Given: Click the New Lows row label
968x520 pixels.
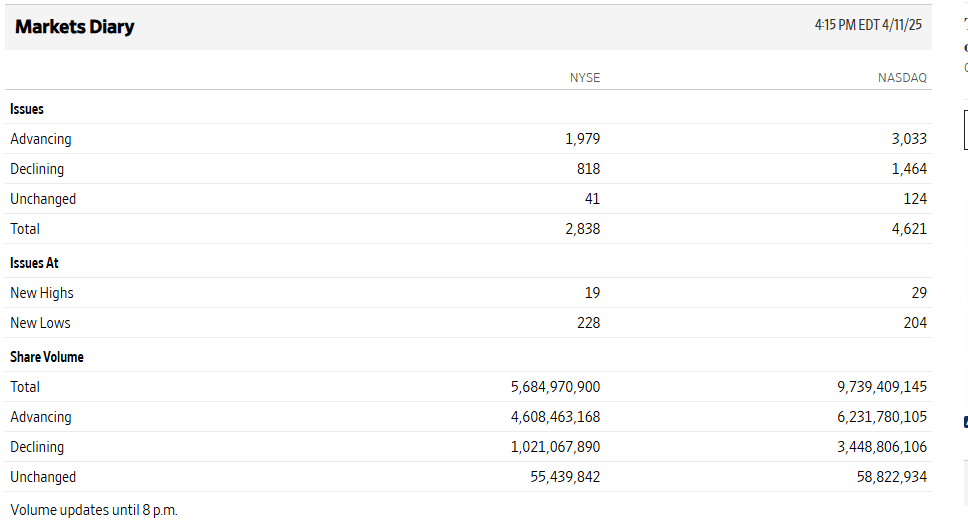Looking at the screenshot, I should 40,323.
